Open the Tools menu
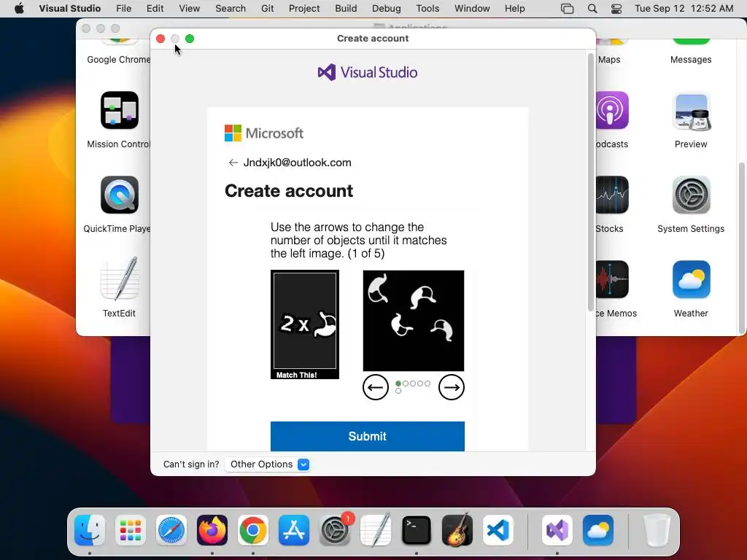 427,9
